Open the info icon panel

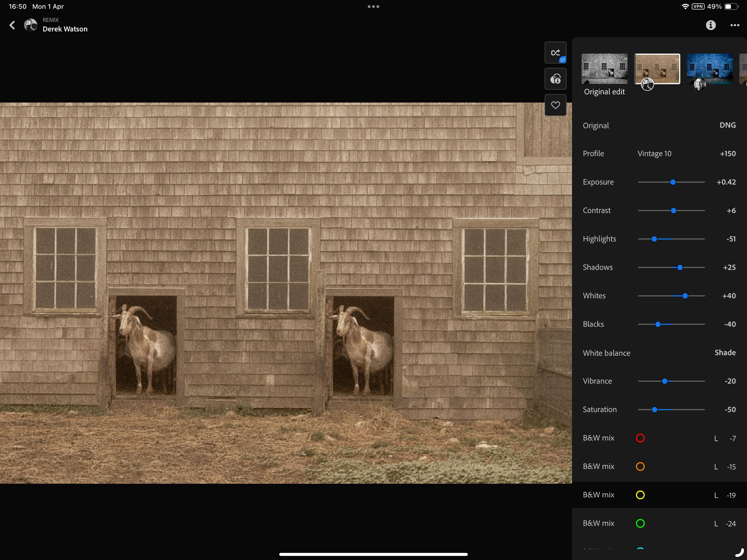pos(711,25)
